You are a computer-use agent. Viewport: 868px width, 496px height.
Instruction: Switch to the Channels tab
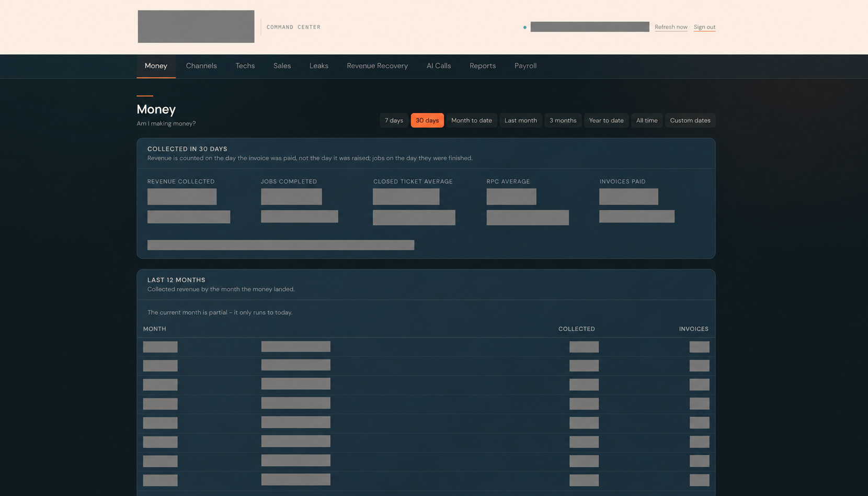(x=201, y=66)
